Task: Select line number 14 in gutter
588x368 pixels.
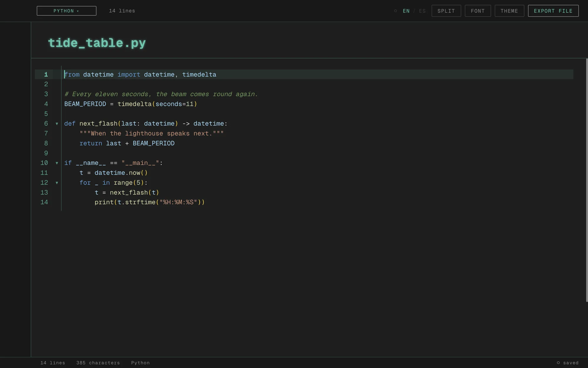Action: 44,202
